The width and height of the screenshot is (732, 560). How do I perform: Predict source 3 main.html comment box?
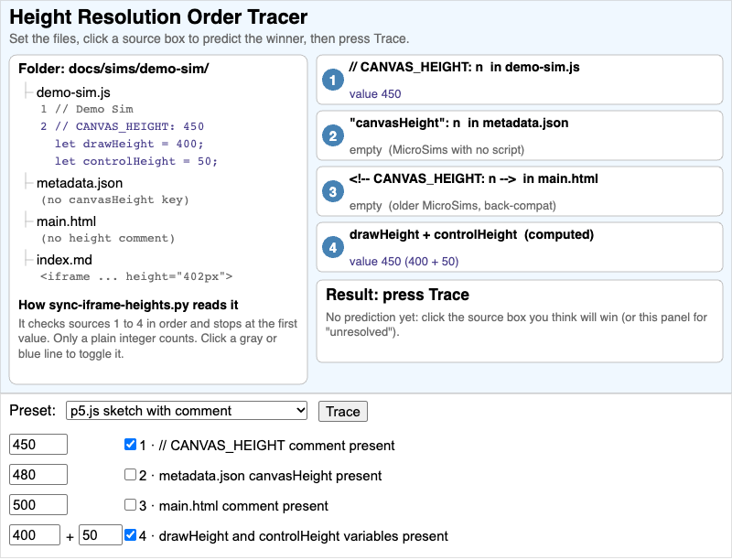click(x=520, y=191)
